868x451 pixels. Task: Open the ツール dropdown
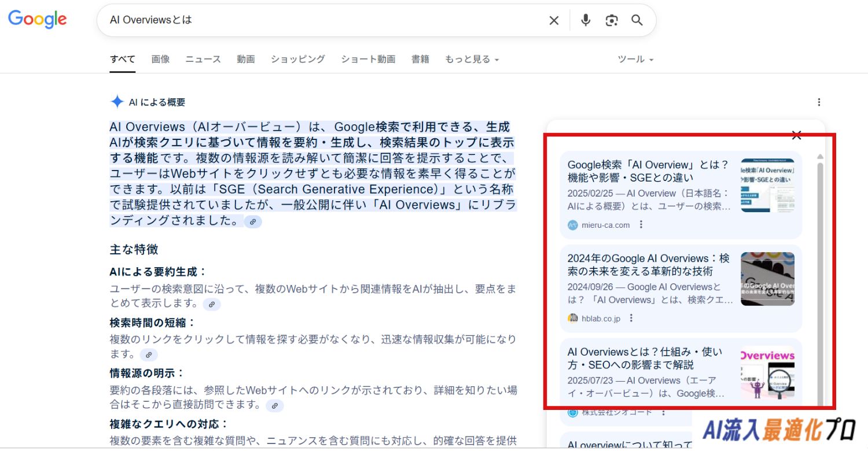pos(635,59)
